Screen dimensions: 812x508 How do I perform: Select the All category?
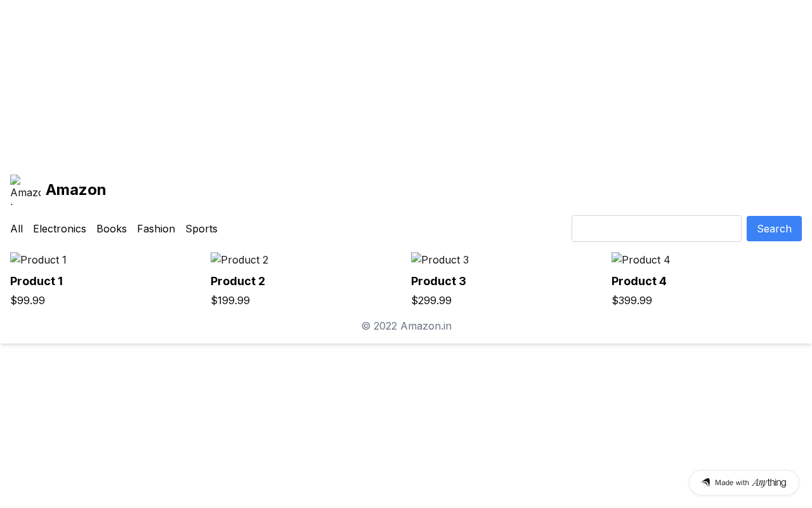[x=16, y=229]
